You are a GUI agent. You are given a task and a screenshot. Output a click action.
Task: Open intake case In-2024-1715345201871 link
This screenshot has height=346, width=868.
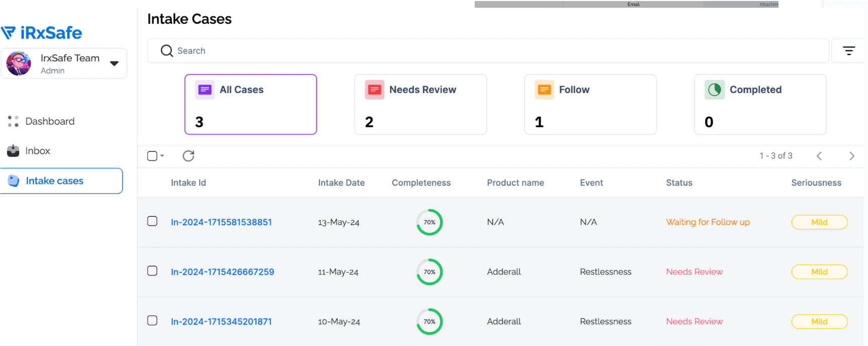coord(221,322)
